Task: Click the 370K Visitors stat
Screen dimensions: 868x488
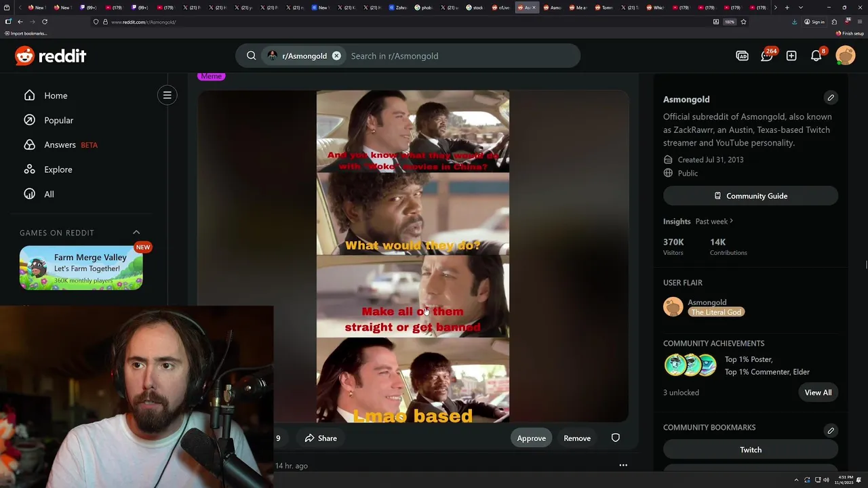Action: (x=673, y=247)
